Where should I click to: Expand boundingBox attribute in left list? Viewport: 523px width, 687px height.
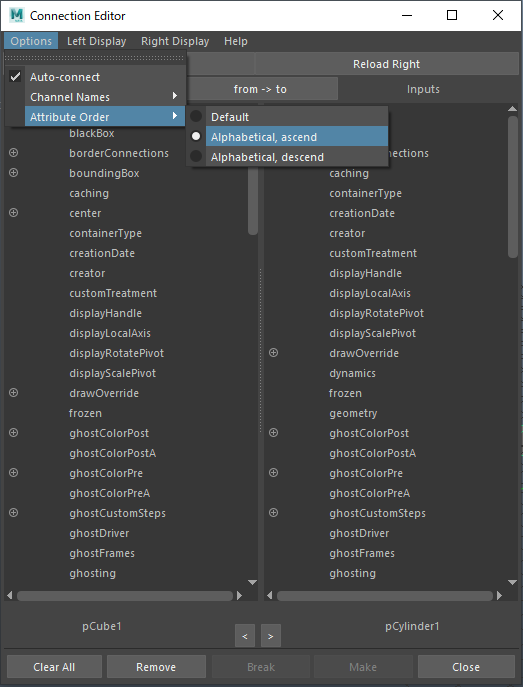(x=14, y=173)
